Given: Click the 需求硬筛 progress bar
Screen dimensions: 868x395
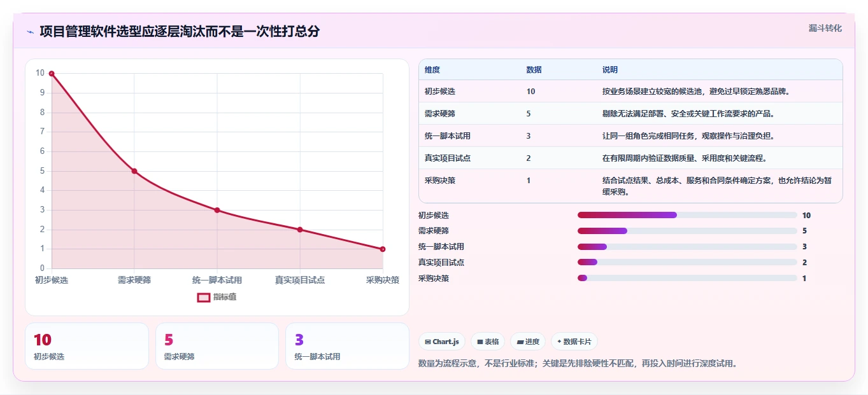Looking at the screenshot, I should click(x=687, y=231).
